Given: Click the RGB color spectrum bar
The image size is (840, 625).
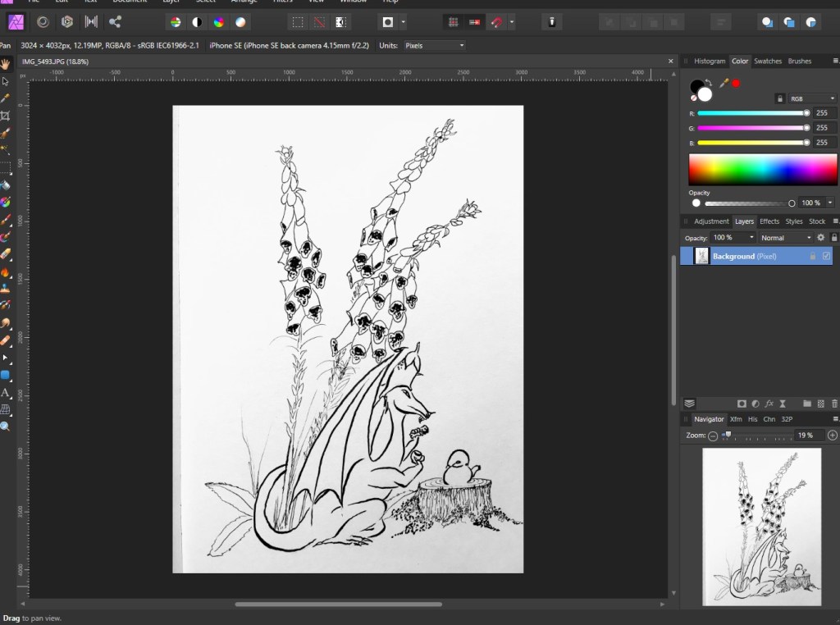Looking at the screenshot, I should coord(762,170).
